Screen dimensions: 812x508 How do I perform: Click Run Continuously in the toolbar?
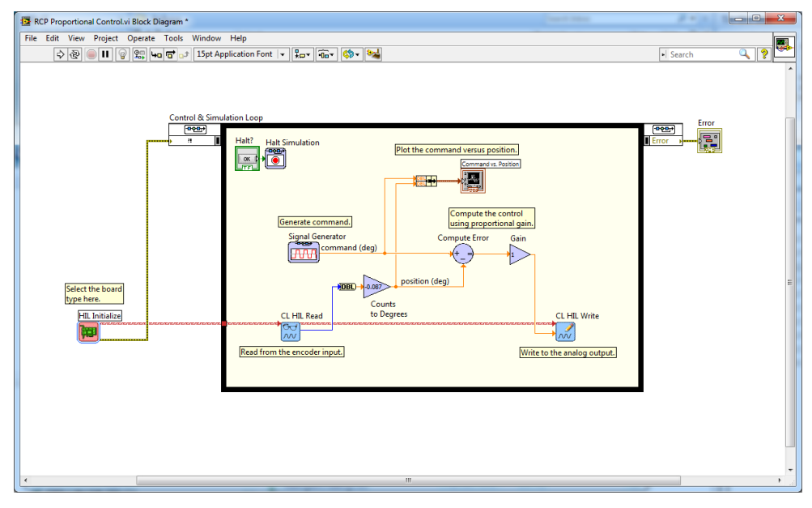(x=74, y=54)
